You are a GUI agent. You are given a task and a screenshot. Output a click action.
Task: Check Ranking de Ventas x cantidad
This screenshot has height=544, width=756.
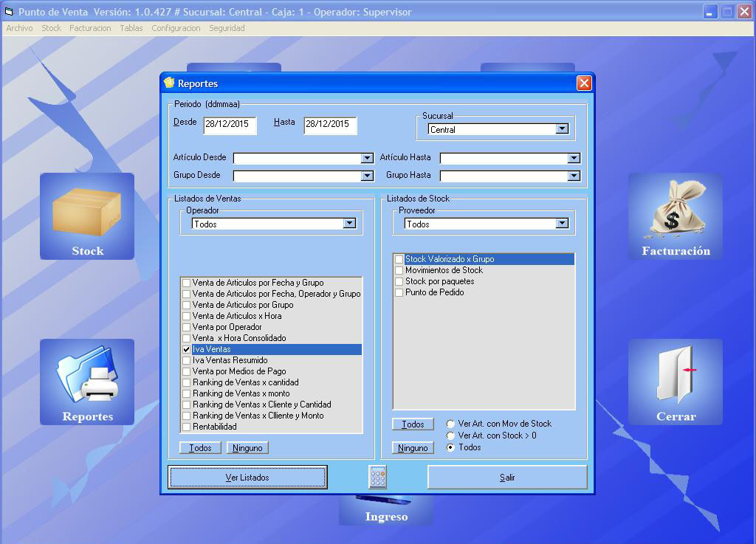pos(186,382)
